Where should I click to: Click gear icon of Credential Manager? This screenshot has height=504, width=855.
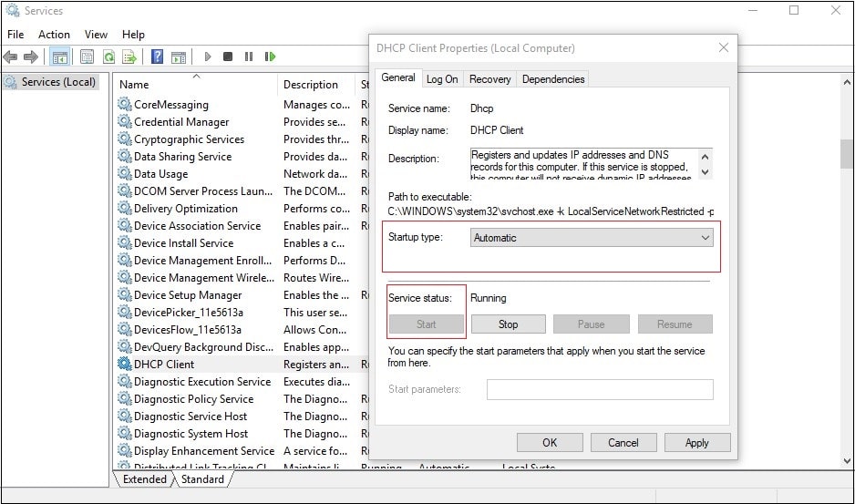(125, 121)
